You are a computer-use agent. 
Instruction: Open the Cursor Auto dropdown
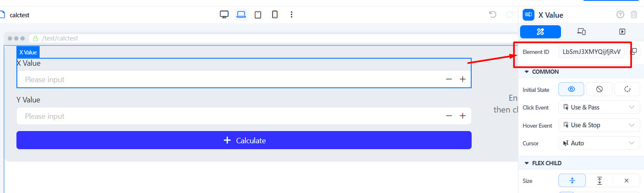(599, 143)
